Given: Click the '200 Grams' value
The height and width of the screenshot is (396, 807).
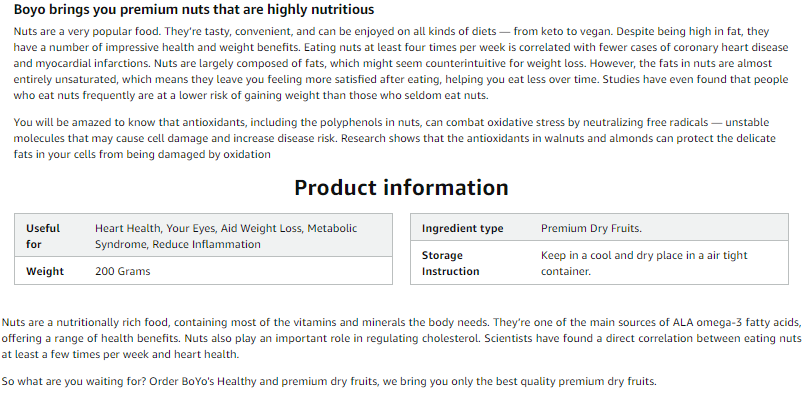Looking at the screenshot, I should (122, 271).
